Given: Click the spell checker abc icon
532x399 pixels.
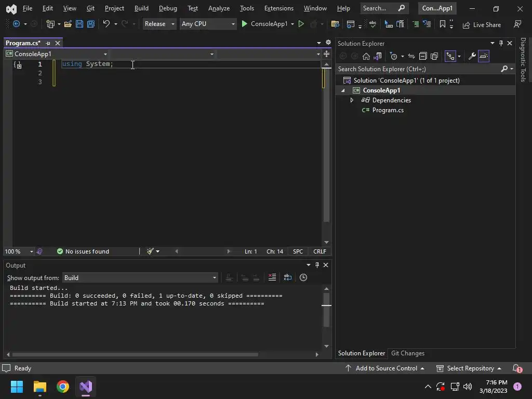Looking at the screenshot, I should click(373, 24).
